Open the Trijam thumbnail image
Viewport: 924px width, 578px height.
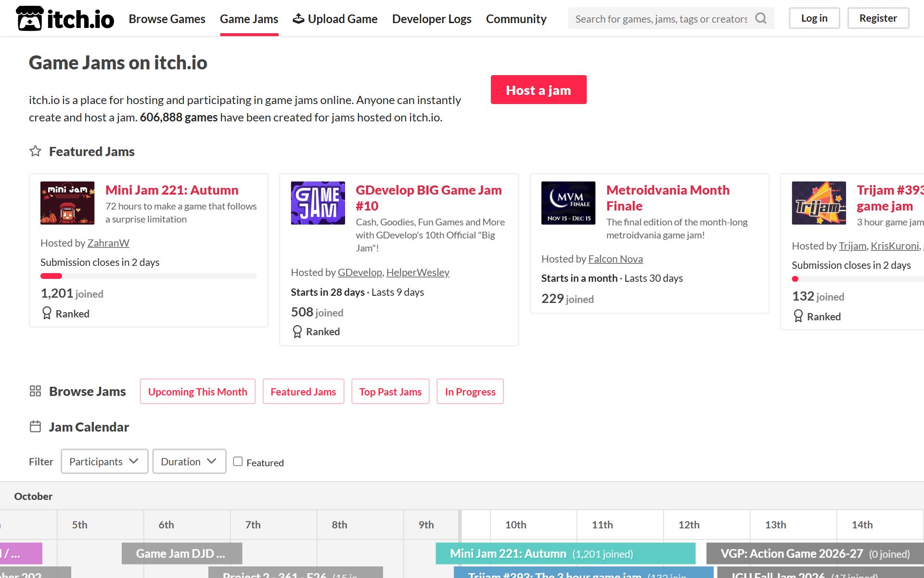click(819, 203)
